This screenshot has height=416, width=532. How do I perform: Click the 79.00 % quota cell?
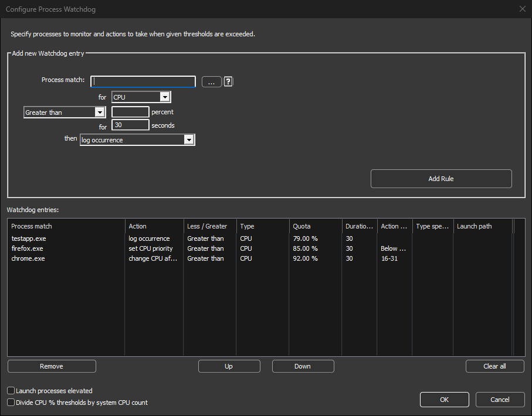306,238
